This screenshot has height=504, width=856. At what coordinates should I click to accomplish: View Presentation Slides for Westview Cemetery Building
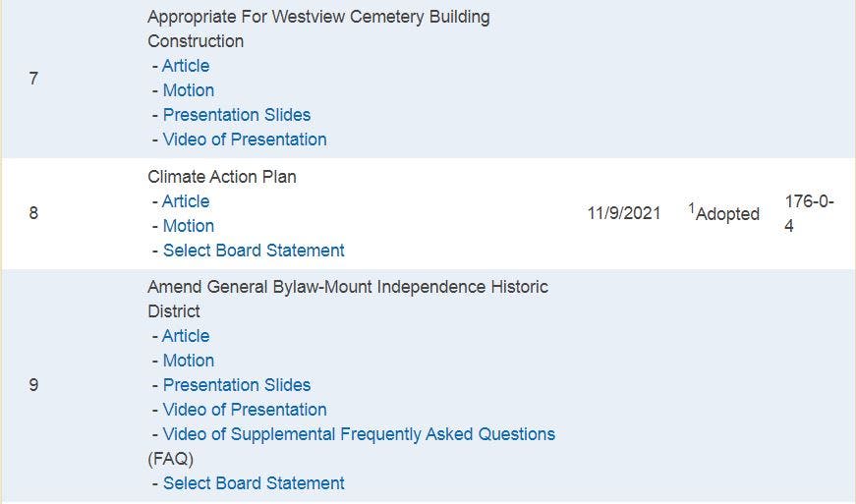(237, 115)
